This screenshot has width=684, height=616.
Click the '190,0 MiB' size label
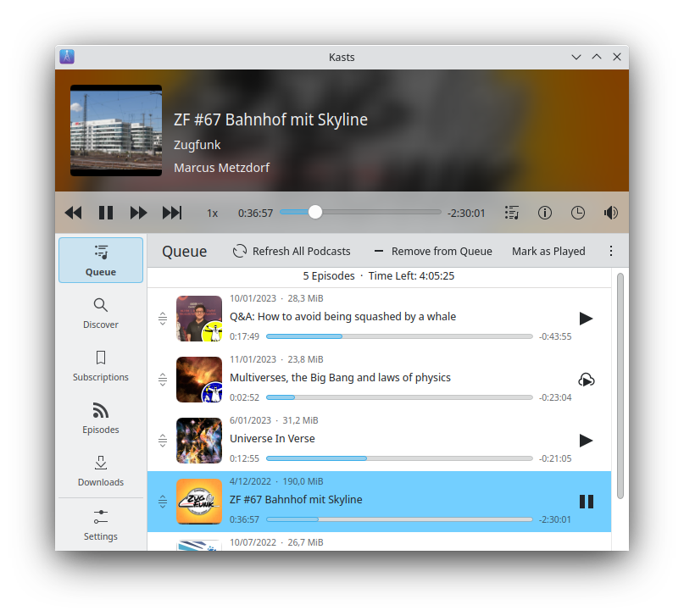point(303,482)
